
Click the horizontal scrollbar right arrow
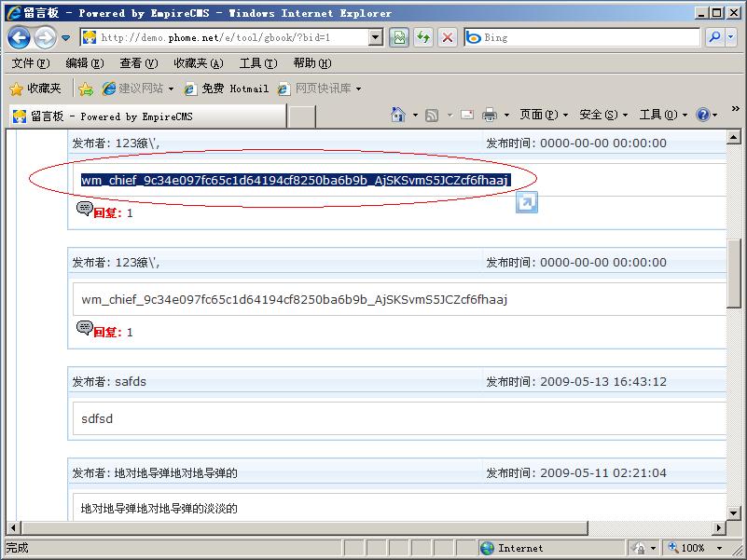pyautogui.click(x=719, y=527)
